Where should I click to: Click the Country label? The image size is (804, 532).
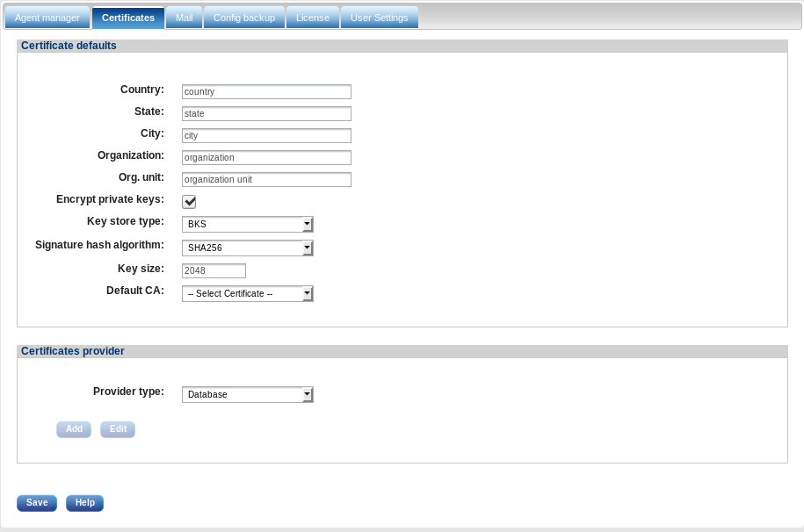(x=142, y=90)
